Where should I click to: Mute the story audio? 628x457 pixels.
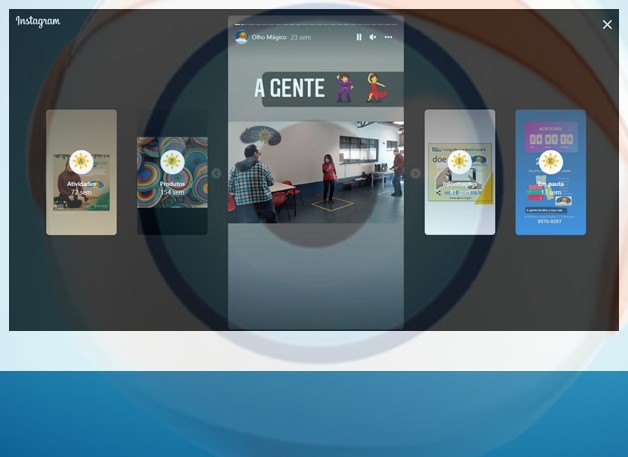click(x=373, y=37)
